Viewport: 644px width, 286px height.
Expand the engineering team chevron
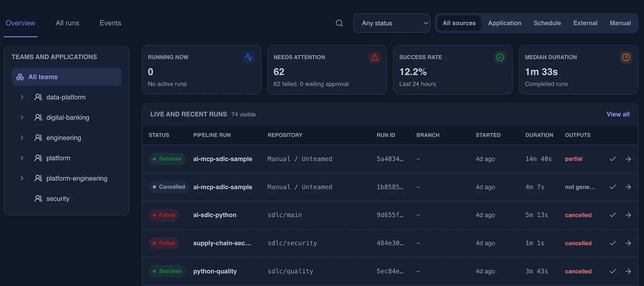22,138
